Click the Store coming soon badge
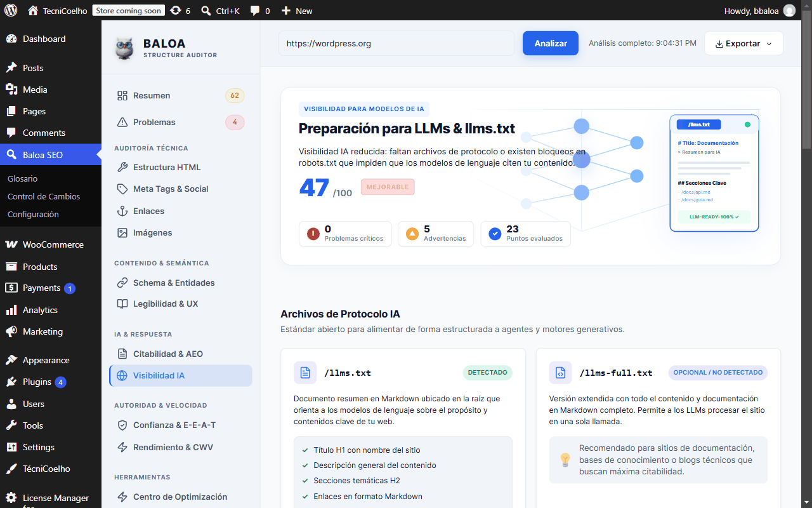The height and width of the screenshot is (508, 812). tap(129, 10)
